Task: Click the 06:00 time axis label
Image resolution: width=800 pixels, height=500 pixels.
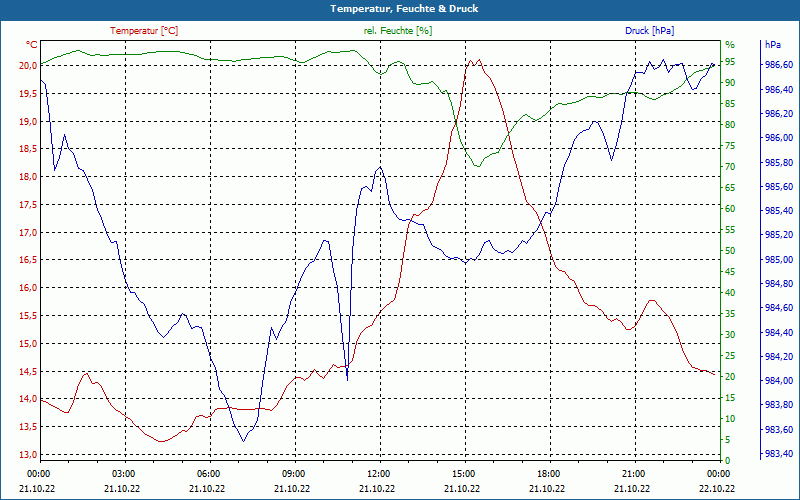Action: pos(209,473)
